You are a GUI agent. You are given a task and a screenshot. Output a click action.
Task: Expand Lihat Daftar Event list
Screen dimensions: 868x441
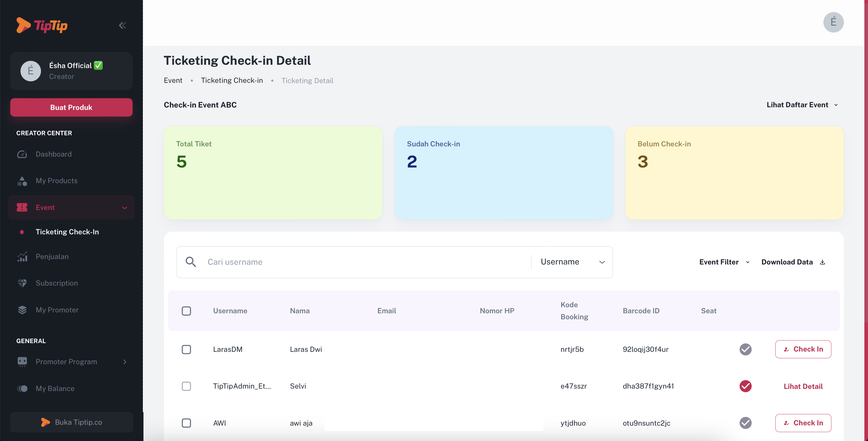pyautogui.click(x=802, y=105)
